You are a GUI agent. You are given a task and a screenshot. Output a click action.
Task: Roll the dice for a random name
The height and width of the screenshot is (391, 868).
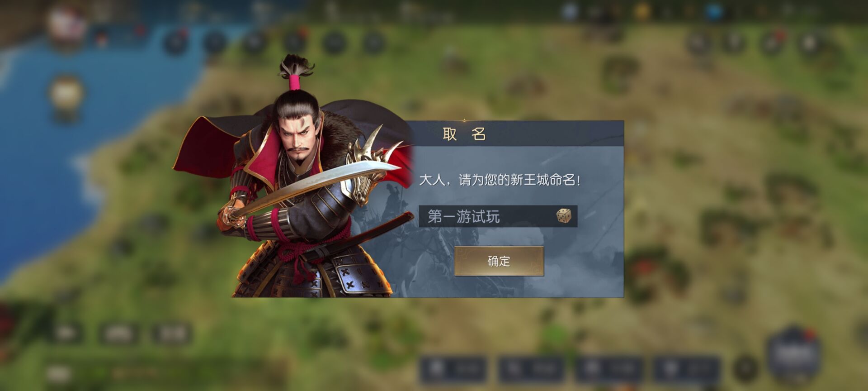[563, 216]
